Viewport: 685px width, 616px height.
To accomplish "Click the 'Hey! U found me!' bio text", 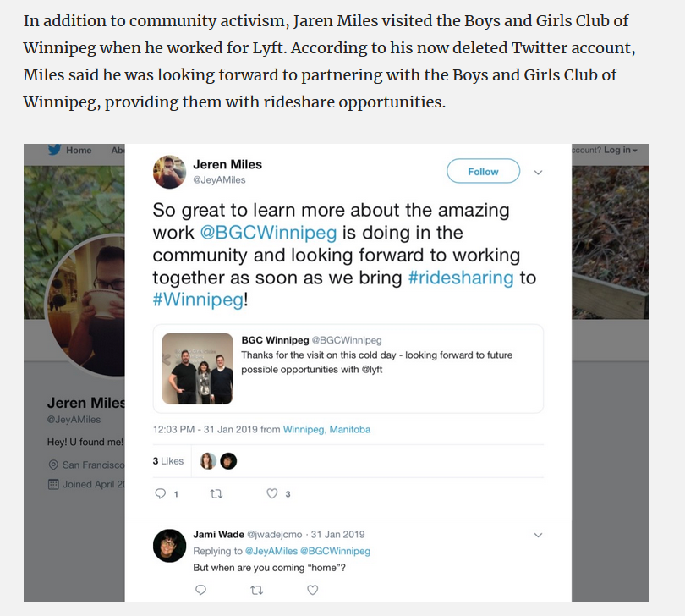I will coord(85,442).
